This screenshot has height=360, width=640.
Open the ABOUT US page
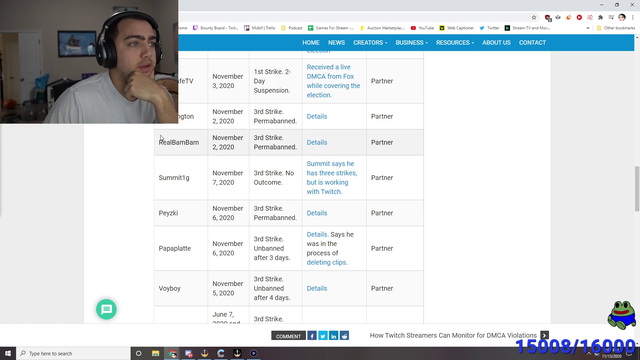(x=496, y=42)
